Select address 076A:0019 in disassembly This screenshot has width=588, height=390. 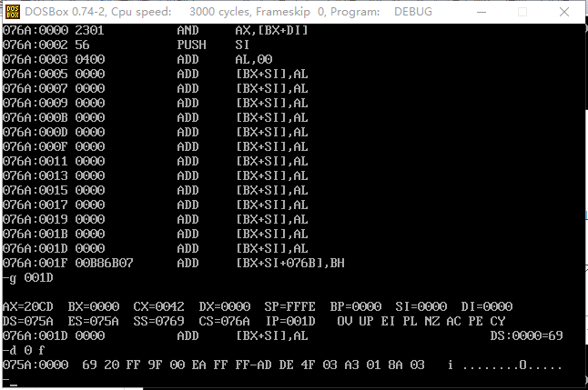35,219
